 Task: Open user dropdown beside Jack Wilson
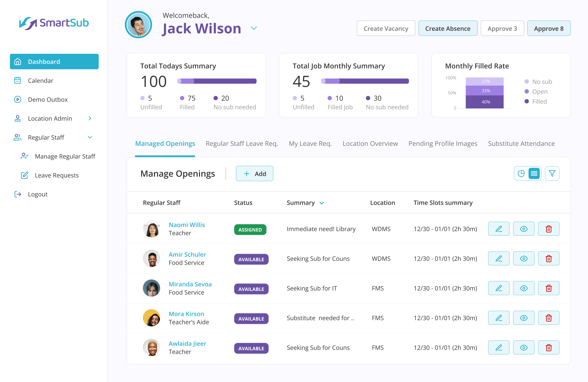point(254,28)
